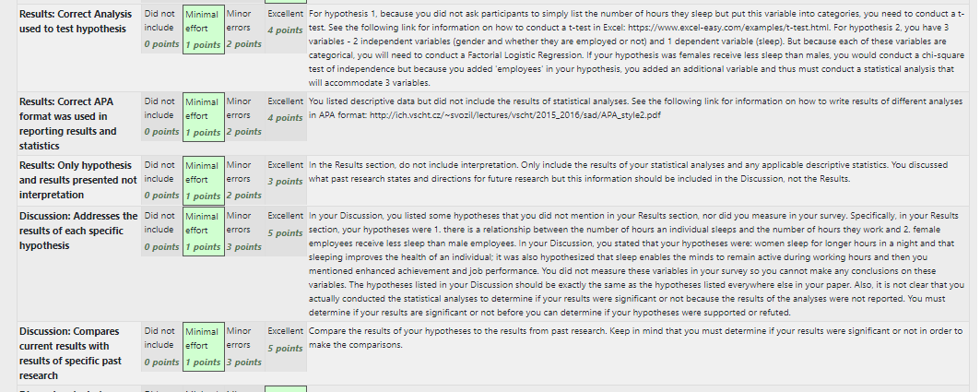Select Minimal effort for Compares current results
The image size is (980, 392).
pyautogui.click(x=204, y=347)
